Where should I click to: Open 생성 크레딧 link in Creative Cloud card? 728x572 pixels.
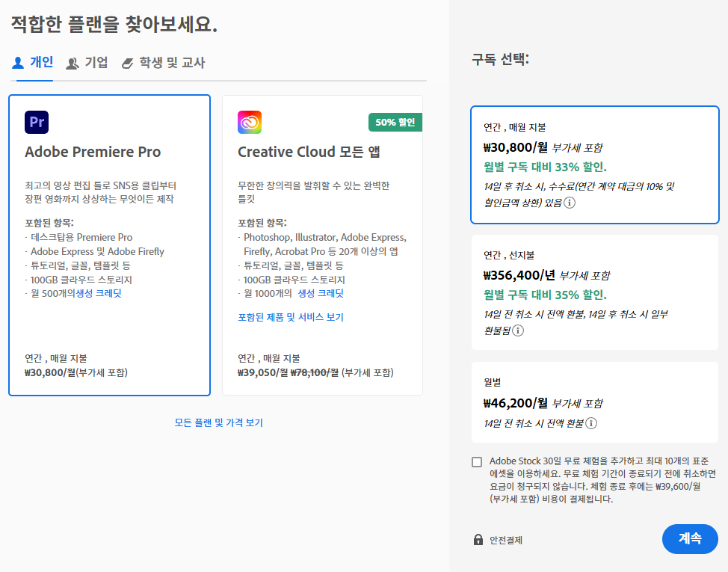click(x=321, y=293)
